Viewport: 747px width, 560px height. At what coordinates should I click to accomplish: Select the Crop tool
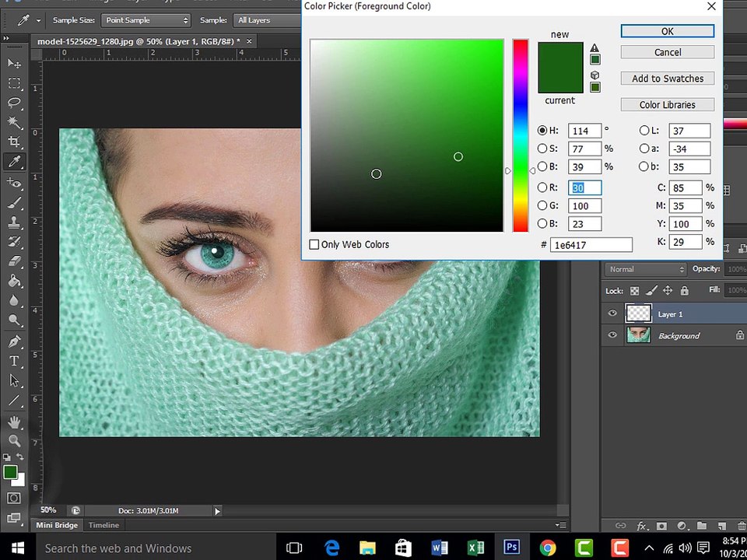[14, 142]
